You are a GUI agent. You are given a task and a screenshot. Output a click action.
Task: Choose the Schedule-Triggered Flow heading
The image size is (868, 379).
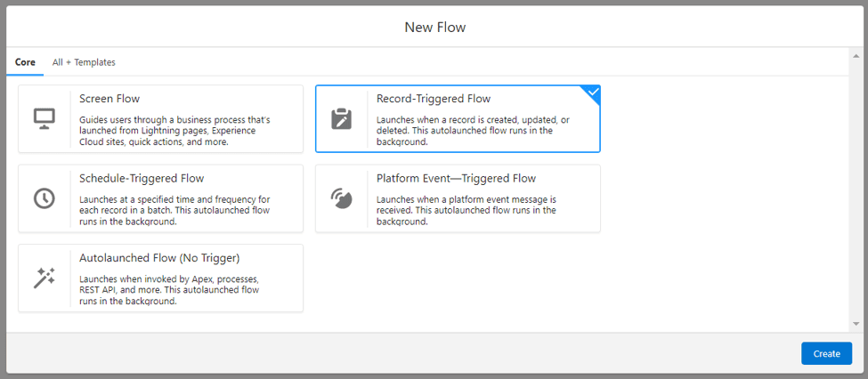tap(142, 179)
